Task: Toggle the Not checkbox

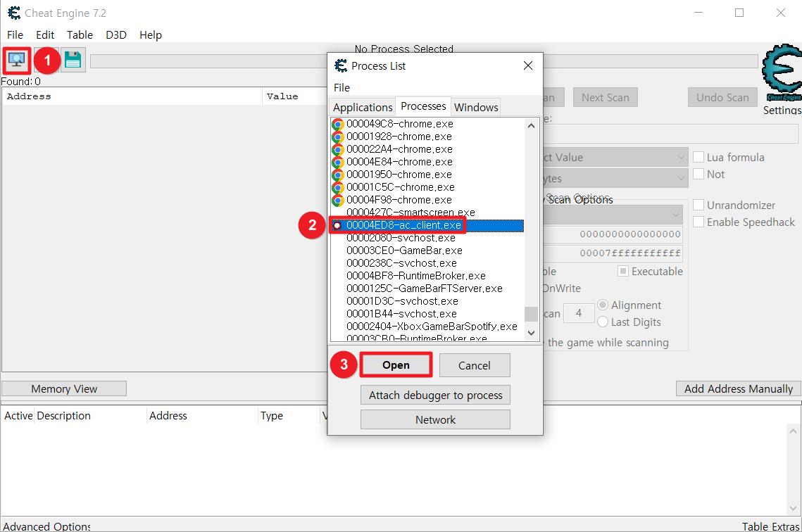Action: (698, 174)
